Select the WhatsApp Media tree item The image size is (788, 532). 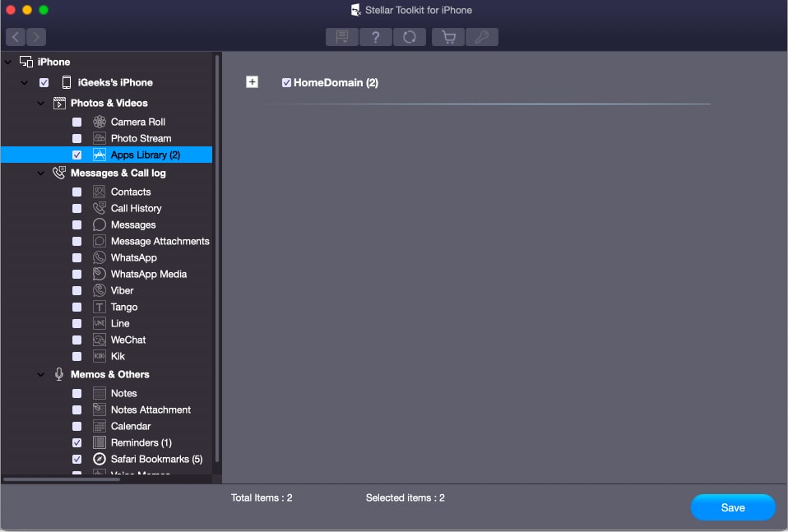(x=149, y=274)
